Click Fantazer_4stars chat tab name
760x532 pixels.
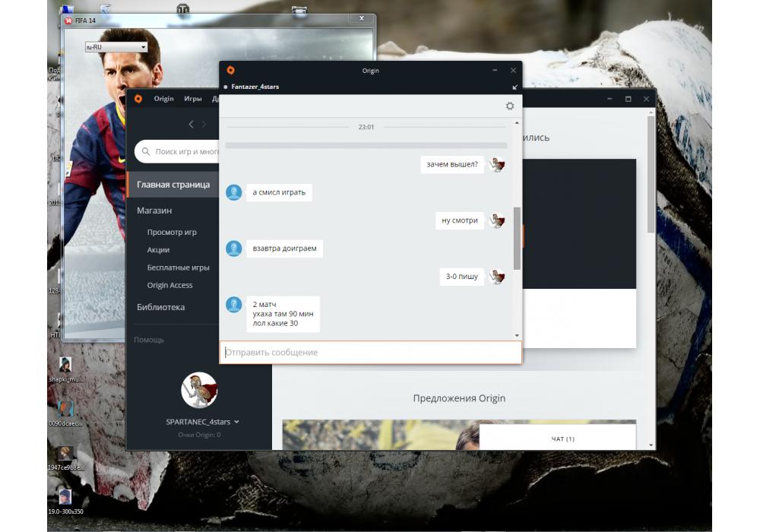click(x=255, y=87)
